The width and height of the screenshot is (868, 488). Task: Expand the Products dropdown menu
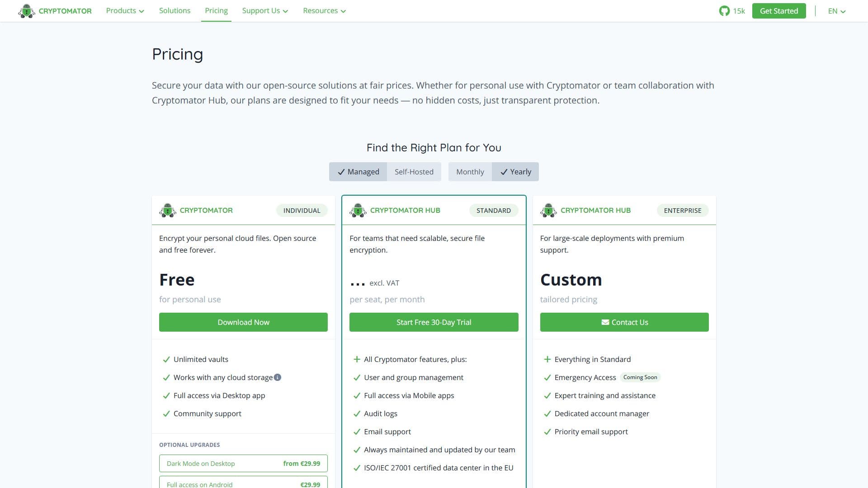click(125, 11)
